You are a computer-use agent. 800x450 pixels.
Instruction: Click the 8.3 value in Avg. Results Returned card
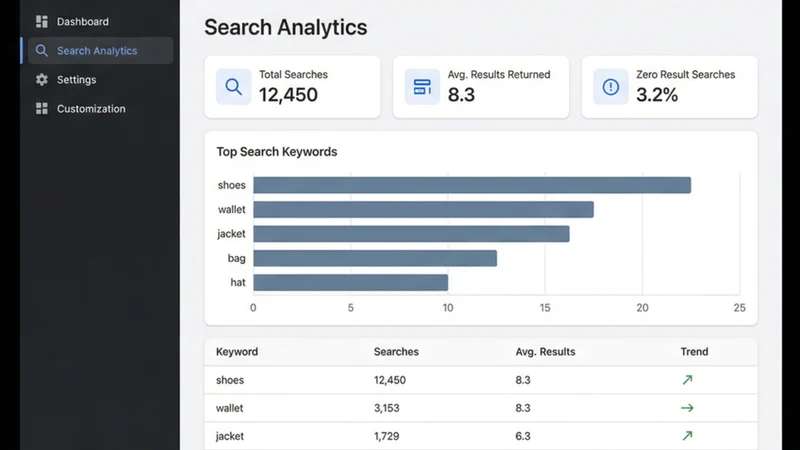[x=461, y=95]
